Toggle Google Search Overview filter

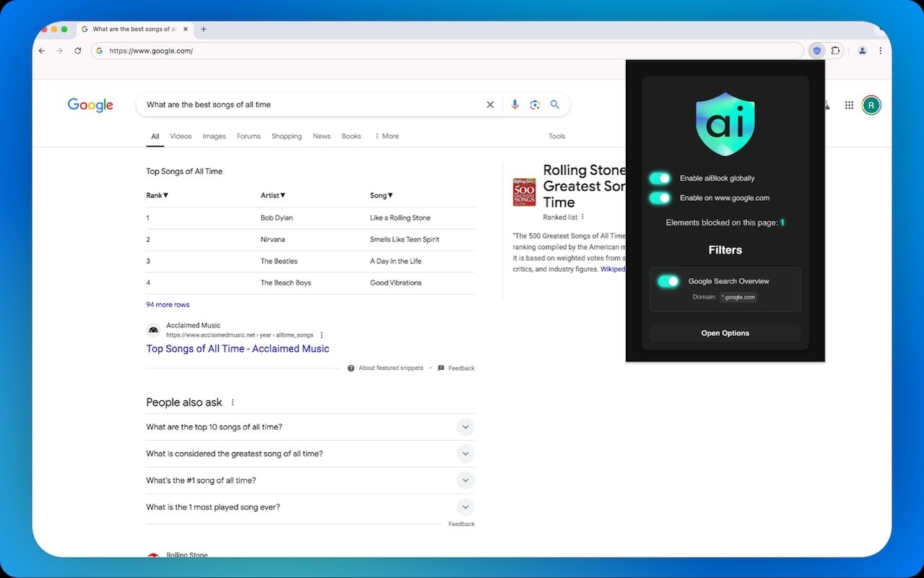click(668, 282)
